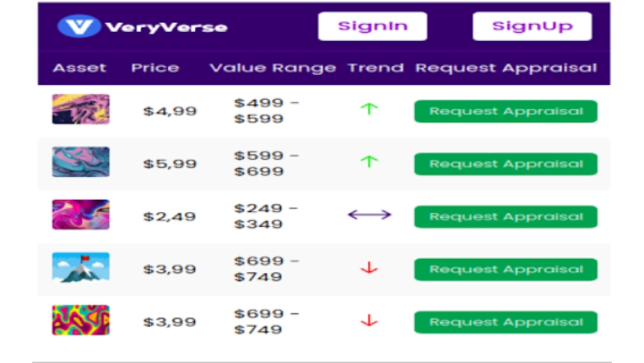Open the pink and yellow marble thumbnail
Screen dimensions: 644x363
80,110
